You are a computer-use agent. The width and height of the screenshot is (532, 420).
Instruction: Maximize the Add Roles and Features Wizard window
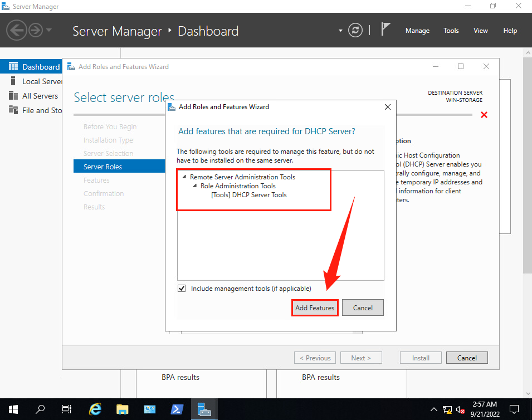tap(460, 66)
